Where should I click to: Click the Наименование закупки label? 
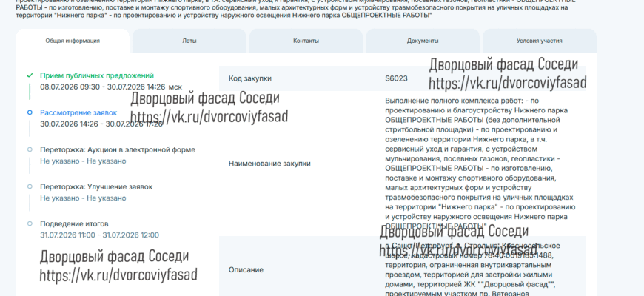coord(269,164)
